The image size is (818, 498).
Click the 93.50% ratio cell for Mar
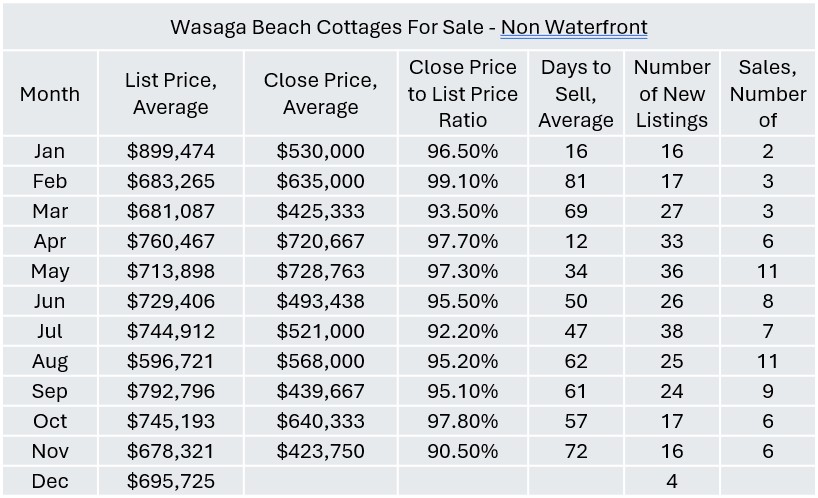pyautogui.click(x=463, y=212)
